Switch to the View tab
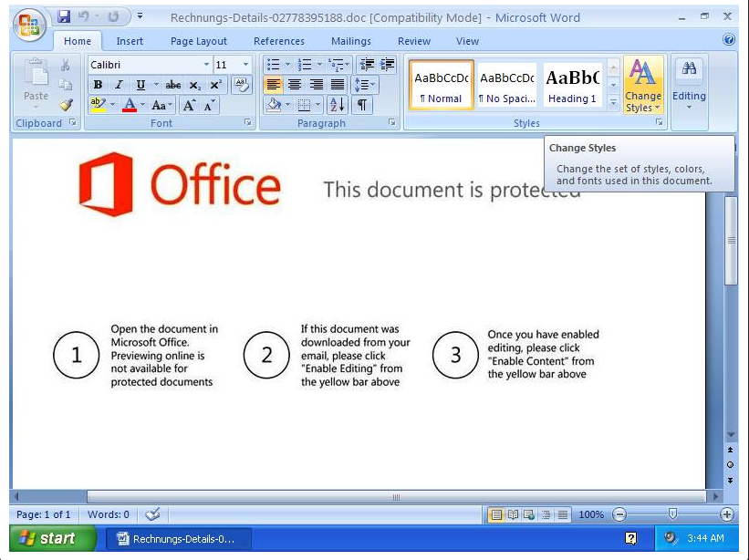This screenshot has width=749, height=560. [467, 41]
